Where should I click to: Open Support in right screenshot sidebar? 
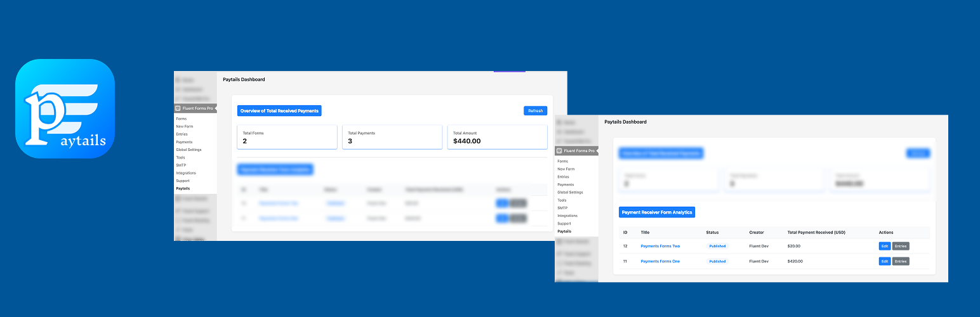click(564, 224)
